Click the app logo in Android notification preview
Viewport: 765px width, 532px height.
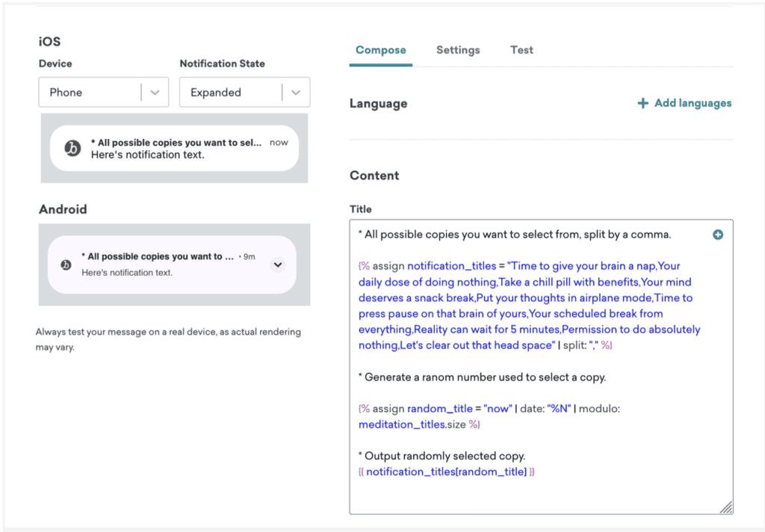pos(66,265)
